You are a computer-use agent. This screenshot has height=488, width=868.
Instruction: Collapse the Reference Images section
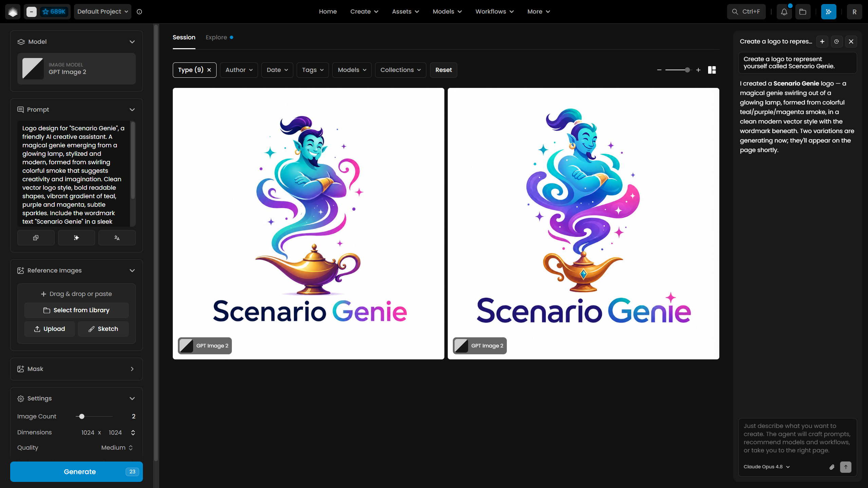[x=132, y=270]
